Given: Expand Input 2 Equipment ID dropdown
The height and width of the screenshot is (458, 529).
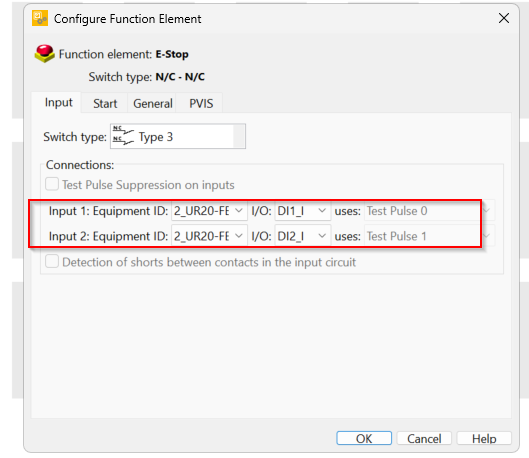Looking at the screenshot, I should [x=209, y=236].
